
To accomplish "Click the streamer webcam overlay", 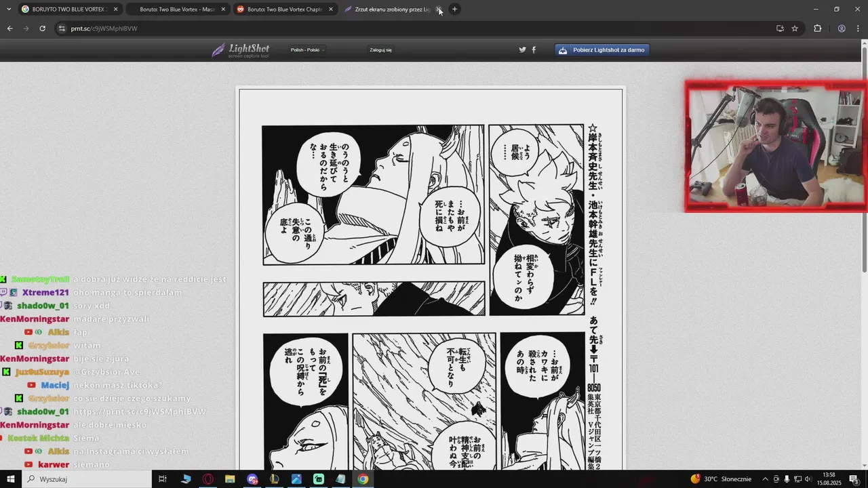I will click(776, 146).
